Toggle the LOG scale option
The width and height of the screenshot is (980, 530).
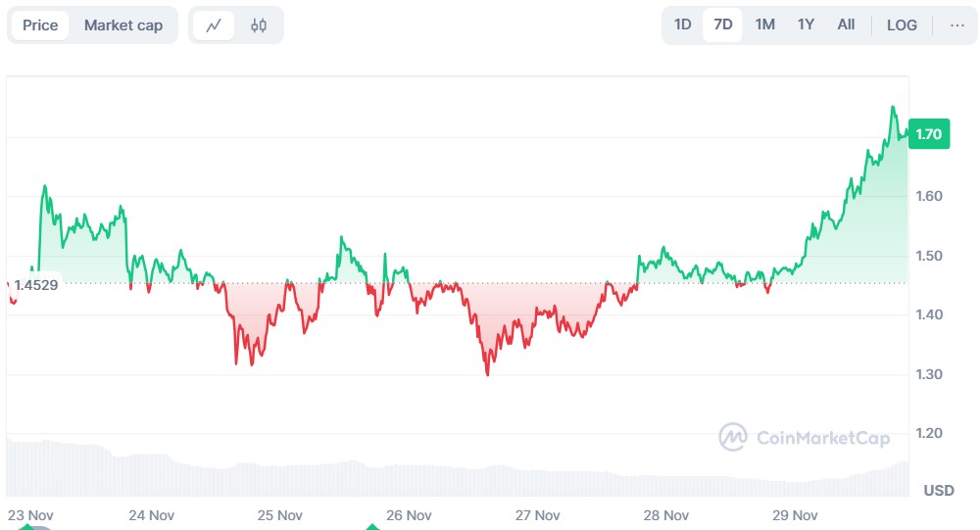pos(902,25)
